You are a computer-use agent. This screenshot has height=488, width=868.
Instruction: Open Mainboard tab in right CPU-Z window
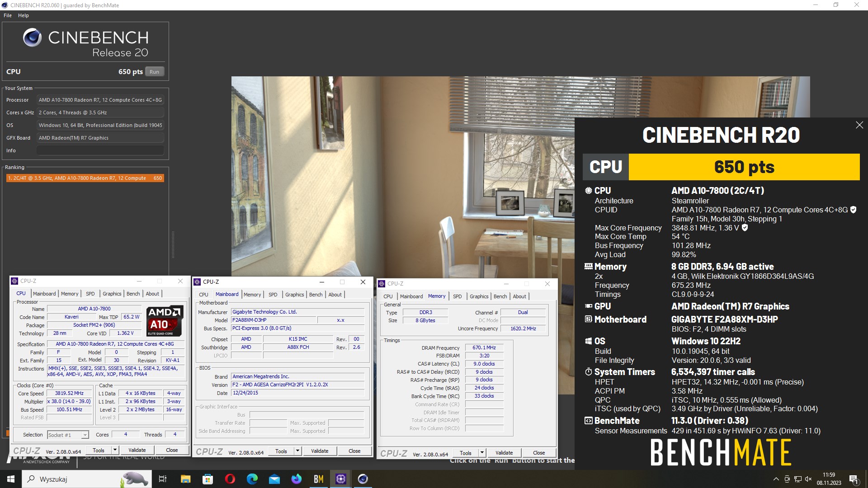pyautogui.click(x=411, y=296)
